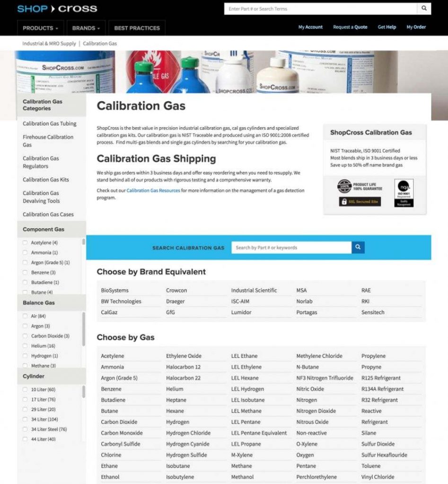Check the Acetylene (4) filter

click(25, 242)
